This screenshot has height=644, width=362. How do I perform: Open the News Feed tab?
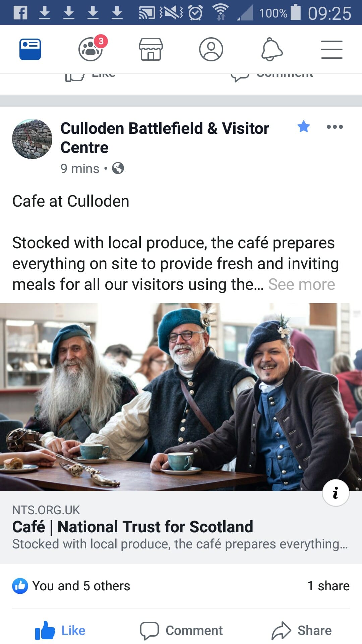(30, 49)
